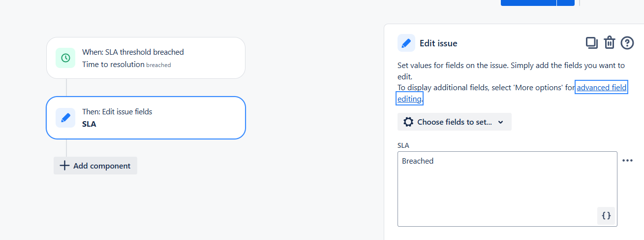This screenshot has height=240, width=644.
Task: Click the gear icon in Choose fields button
Action: coord(408,122)
